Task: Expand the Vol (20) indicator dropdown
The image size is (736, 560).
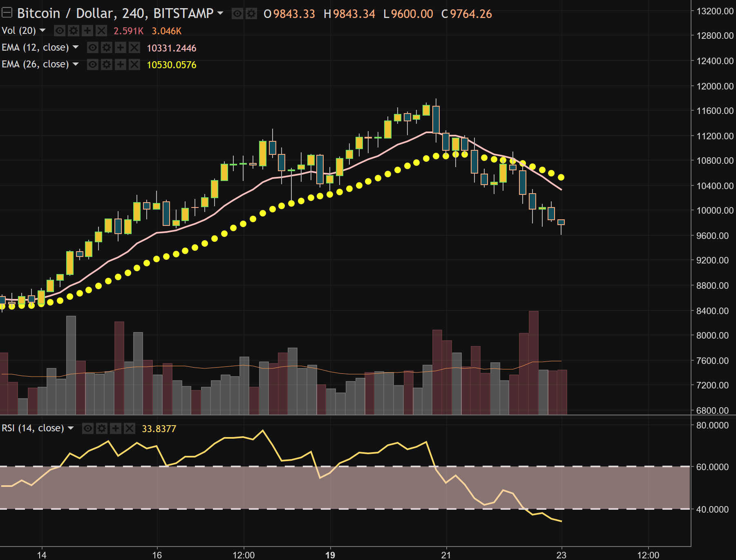Action: 43,31
